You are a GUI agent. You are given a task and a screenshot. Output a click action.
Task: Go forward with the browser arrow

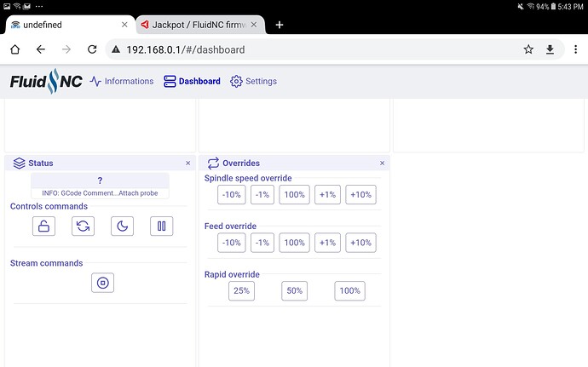pyautogui.click(x=66, y=49)
